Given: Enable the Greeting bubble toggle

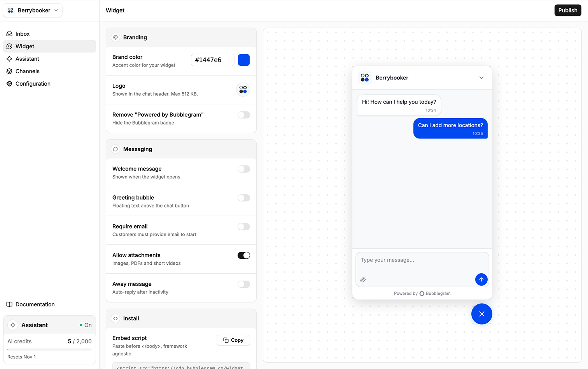Looking at the screenshot, I should (x=244, y=198).
